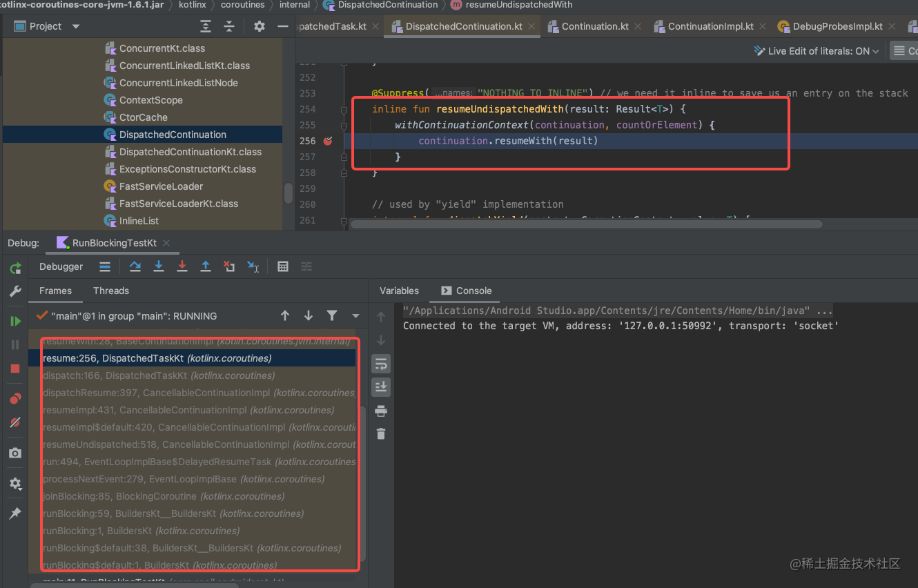
Task: Open Project panel gear options
Action: pos(260,26)
